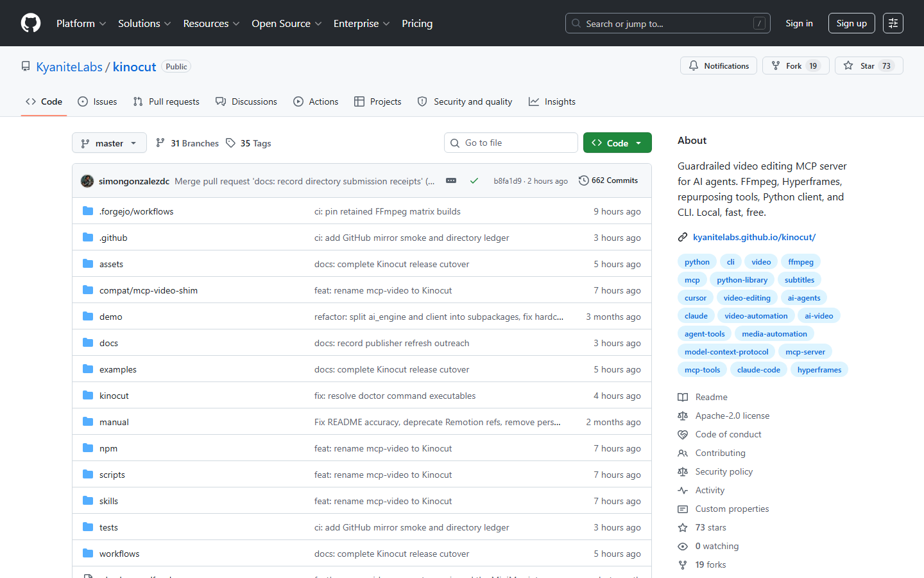Image resolution: width=924 pixels, height=578 pixels.
Task: Open the Actions tab
Action: pyautogui.click(x=316, y=101)
